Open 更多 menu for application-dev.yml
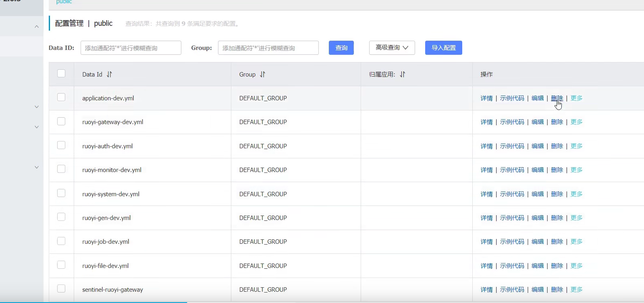Screen dimensions: 644x303 coord(576,98)
